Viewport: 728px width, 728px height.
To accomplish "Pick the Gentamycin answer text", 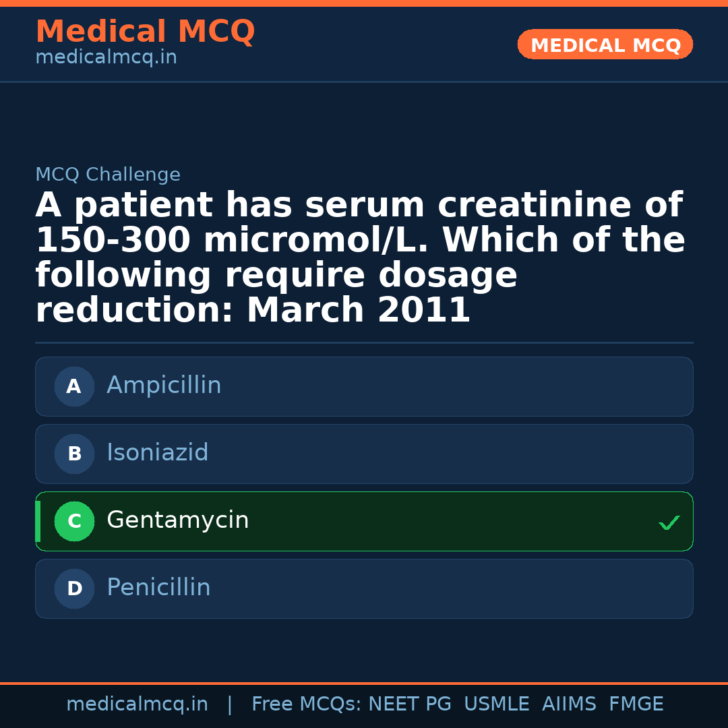I will pos(178,520).
